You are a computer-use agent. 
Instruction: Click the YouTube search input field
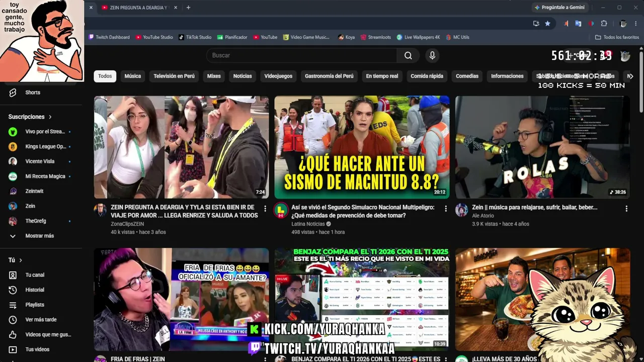click(x=301, y=55)
